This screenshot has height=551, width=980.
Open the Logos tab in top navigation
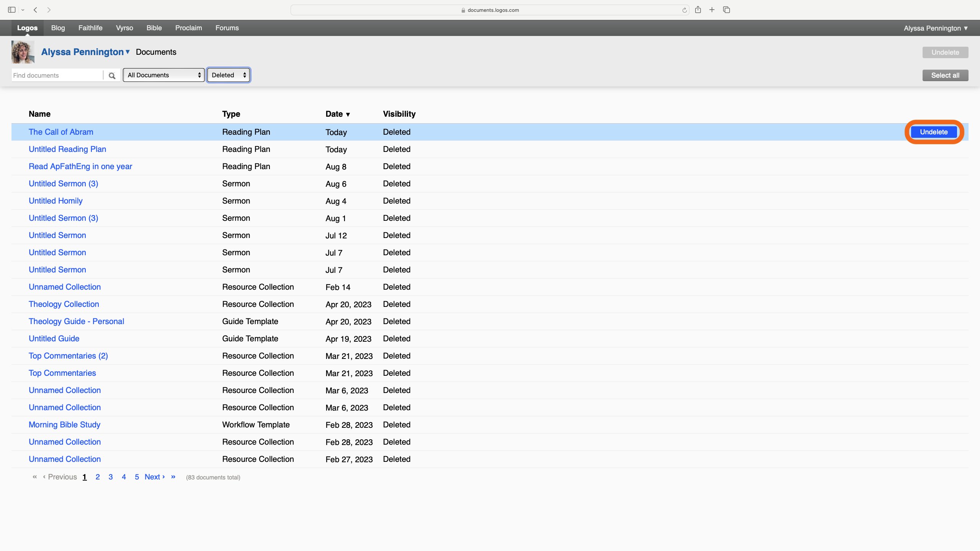click(x=27, y=28)
